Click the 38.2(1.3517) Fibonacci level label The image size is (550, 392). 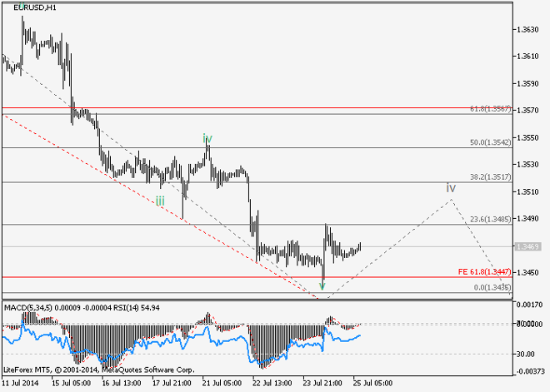(490, 177)
